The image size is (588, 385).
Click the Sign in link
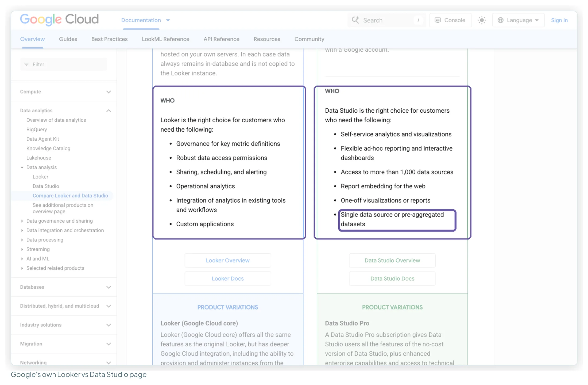pyautogui.click(x=559, y=20)
